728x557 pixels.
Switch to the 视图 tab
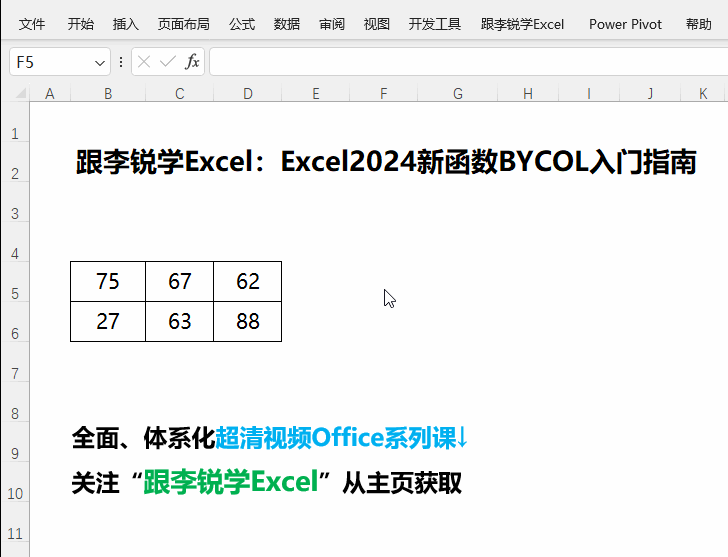coord(377,24)
